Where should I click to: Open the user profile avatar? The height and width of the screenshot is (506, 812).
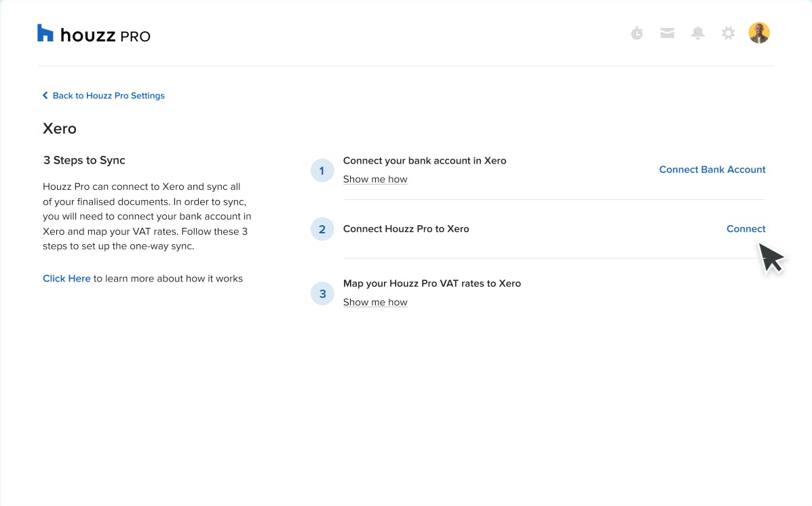coord(758,33)
